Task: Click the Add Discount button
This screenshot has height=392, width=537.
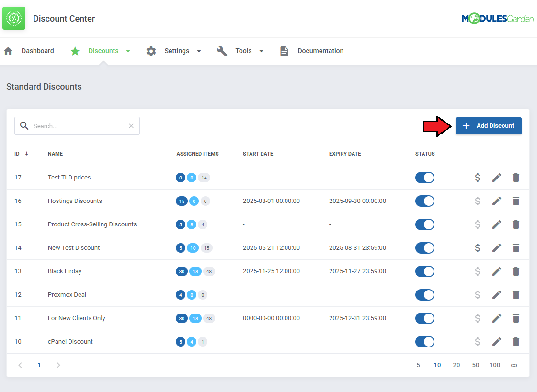Action: pyautogui.click(x=488, y=126)
